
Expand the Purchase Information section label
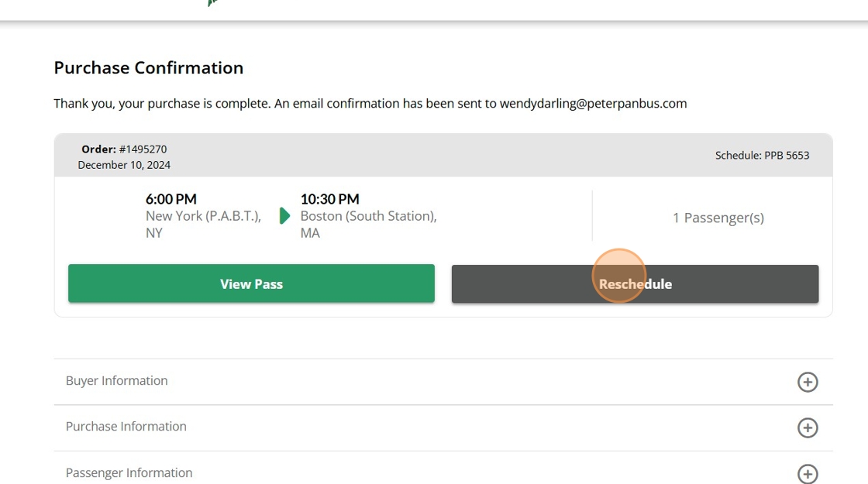pos(126,427)
